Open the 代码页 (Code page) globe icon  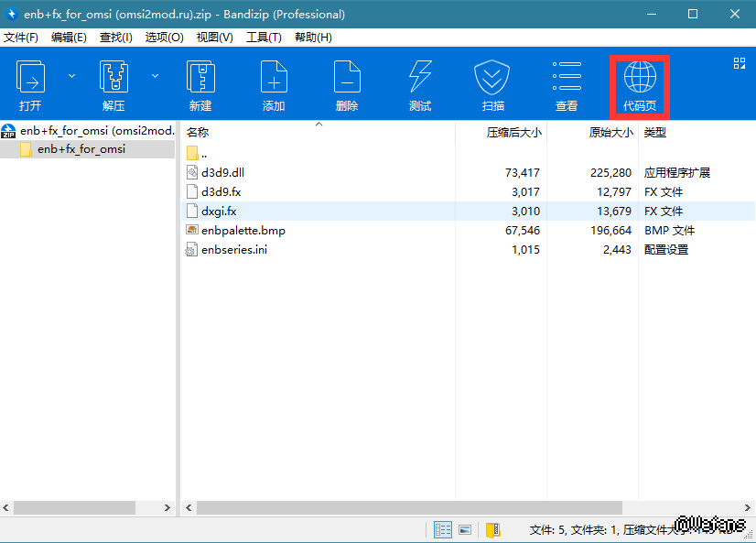(x=640, y=84)
